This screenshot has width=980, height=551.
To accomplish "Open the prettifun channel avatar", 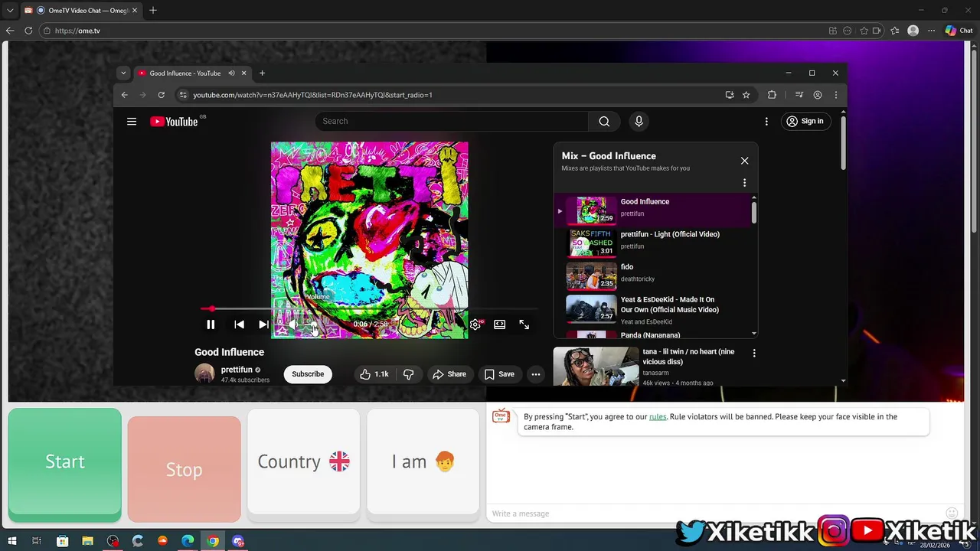I will pos(204,373).
